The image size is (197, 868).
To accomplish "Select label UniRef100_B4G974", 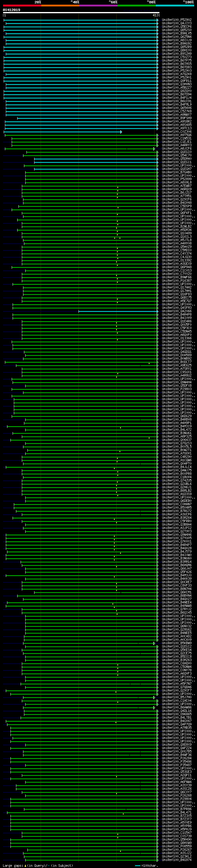I will (177, 860).
